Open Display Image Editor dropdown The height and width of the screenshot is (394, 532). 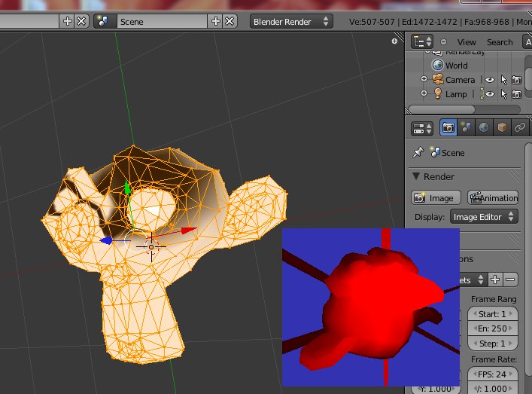484,217
